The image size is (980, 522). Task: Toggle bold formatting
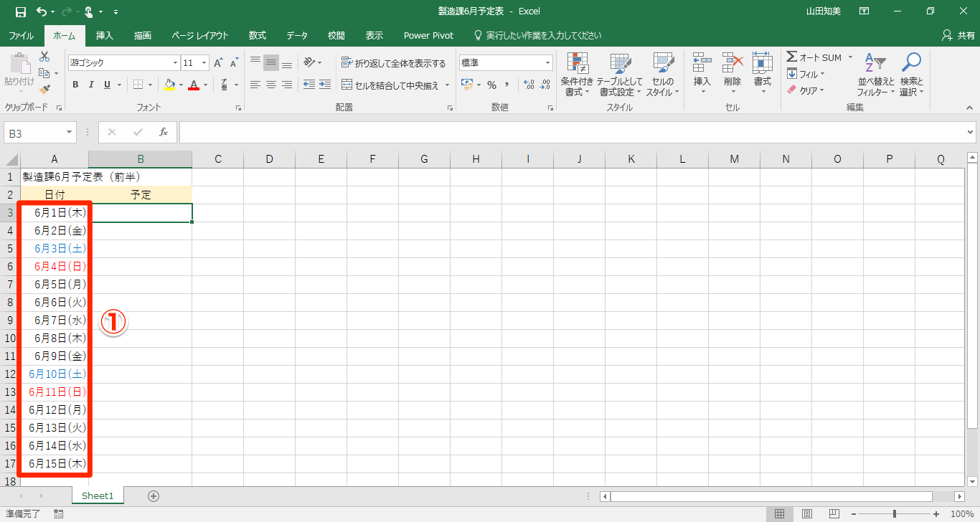pyautogui.click(x=75, y=85)
